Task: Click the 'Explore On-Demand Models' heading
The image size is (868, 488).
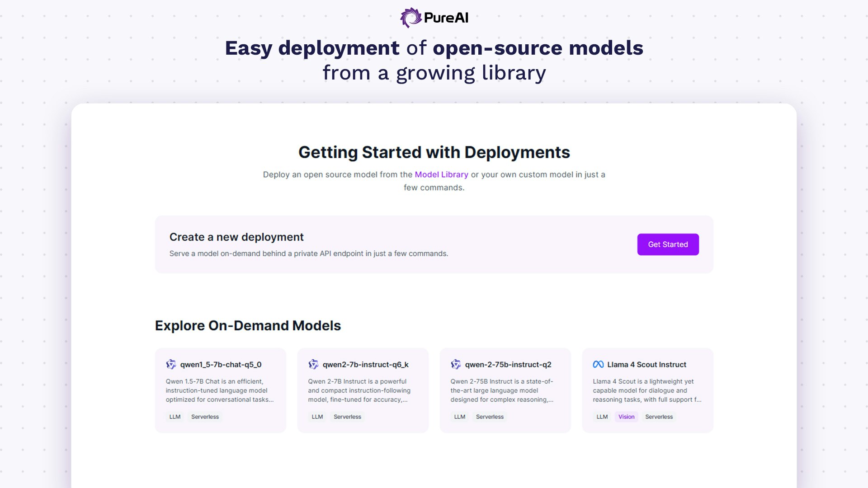Action: [x=248, y=325]
